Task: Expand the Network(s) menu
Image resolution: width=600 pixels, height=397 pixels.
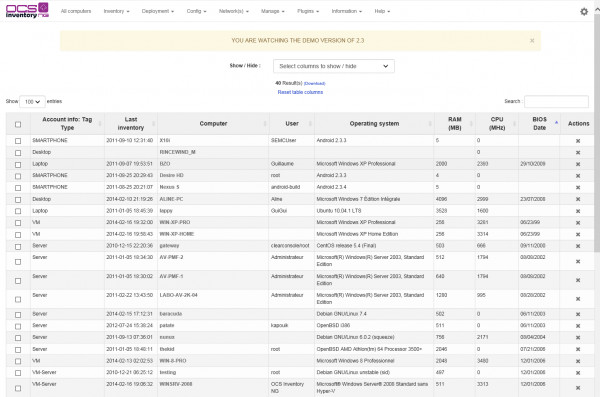Action: click(x=233, y=11)
